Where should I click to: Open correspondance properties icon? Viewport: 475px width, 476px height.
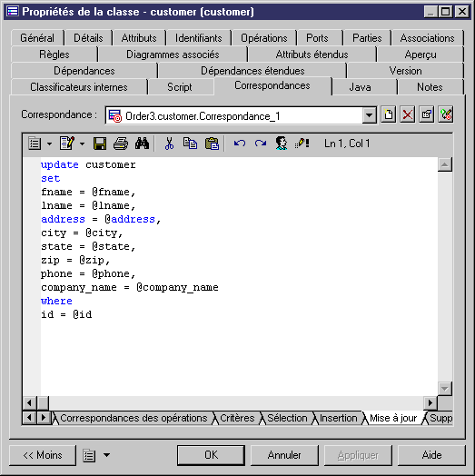pos(427,114)
